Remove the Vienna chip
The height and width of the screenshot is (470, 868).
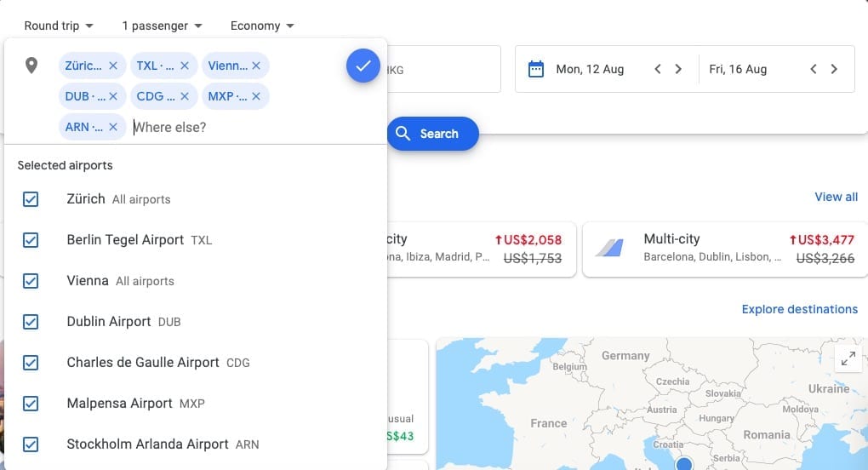click(256, 66)
